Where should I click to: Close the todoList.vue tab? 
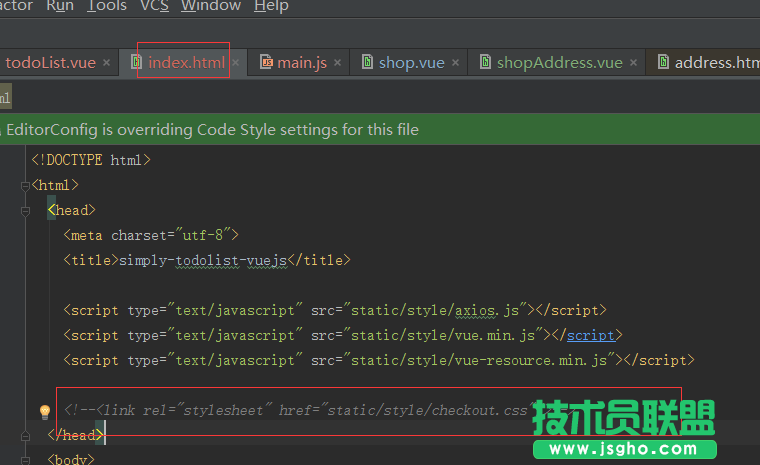coord(106,63)
